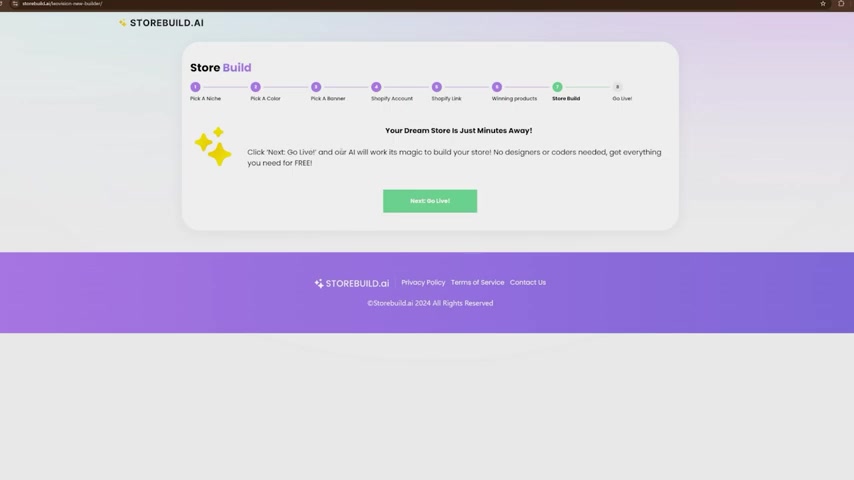Click the 'Pick A Banner' step label
The width and height of the screenshot is (854, 480).
tap(328, 99)
